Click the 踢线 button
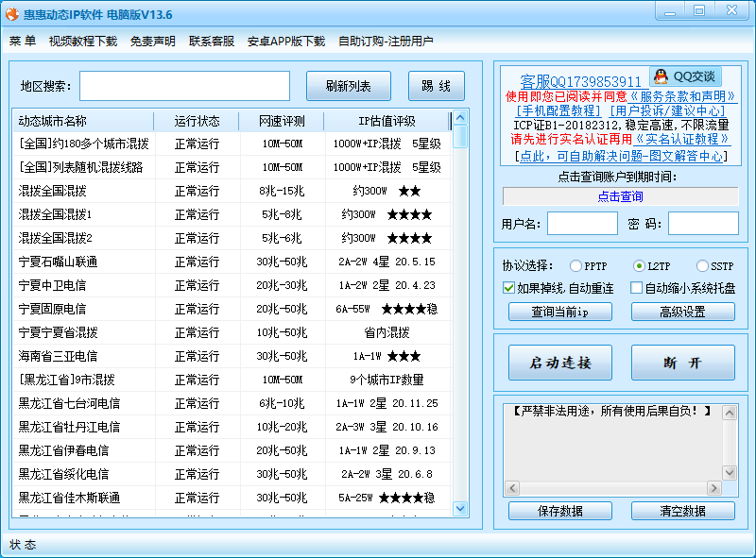The height and width of the screenshot is (558, 756). (437, 86)
